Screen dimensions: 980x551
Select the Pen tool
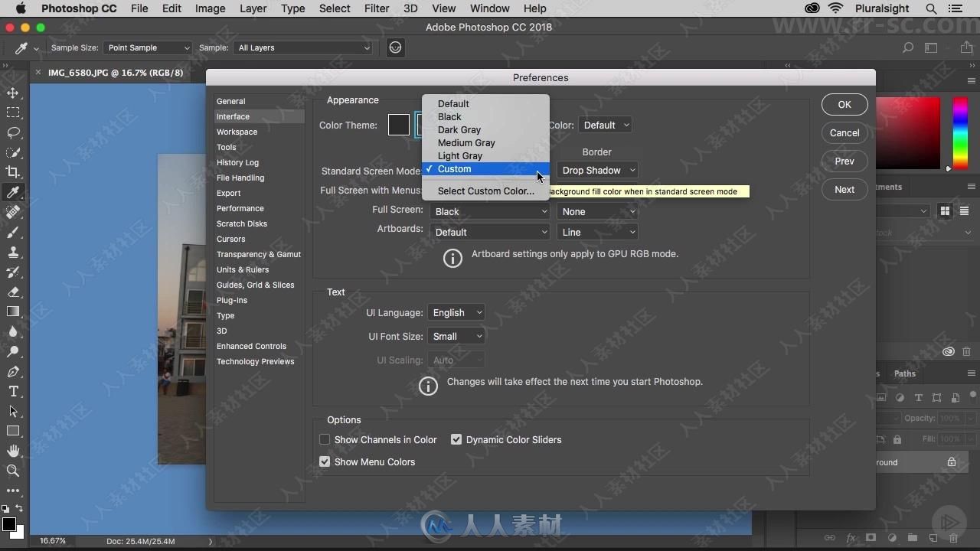point(13,371)
